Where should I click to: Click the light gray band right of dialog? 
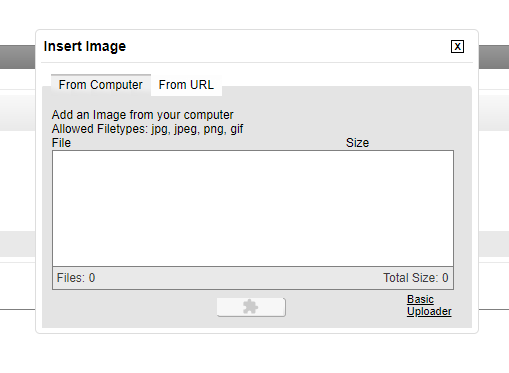tap(494, 112)
